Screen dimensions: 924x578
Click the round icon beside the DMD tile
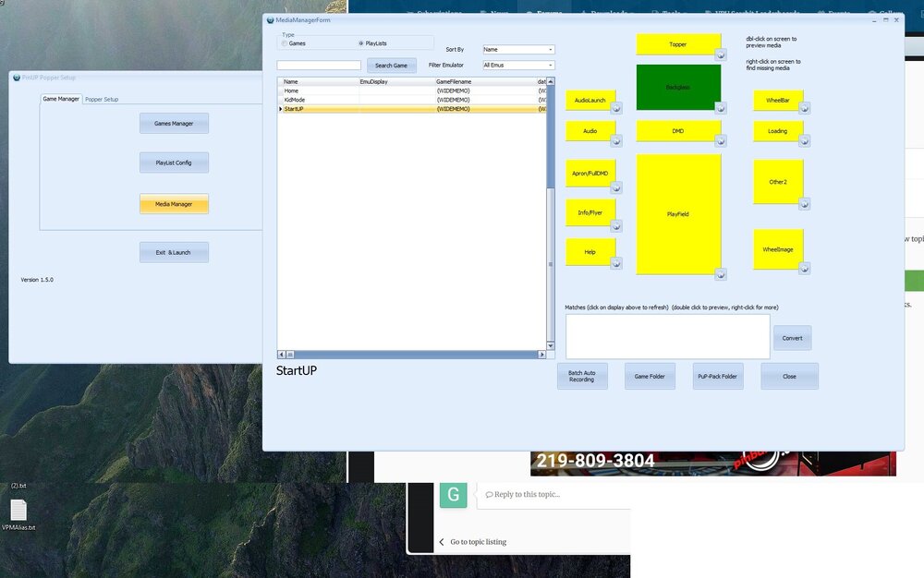[720, 140]
